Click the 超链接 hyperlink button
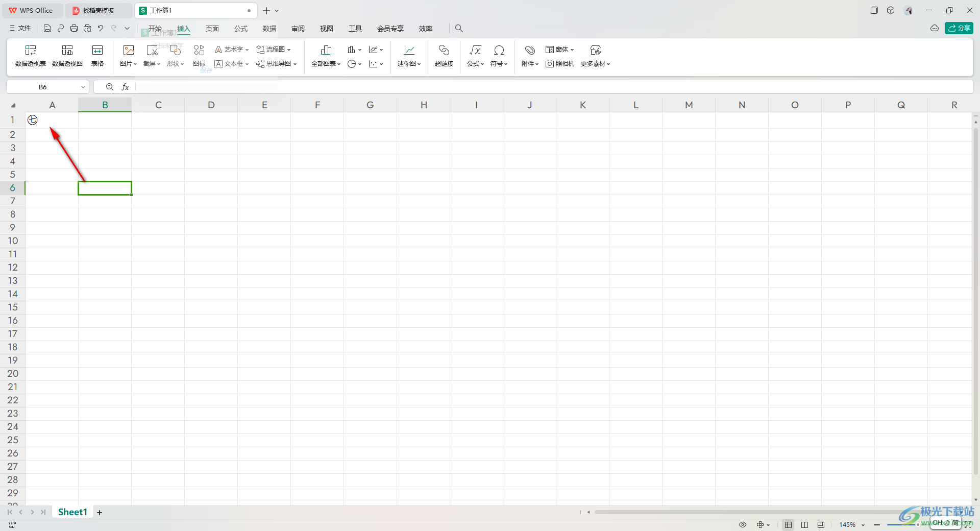 pyautogui.click(x=444, y=56)
